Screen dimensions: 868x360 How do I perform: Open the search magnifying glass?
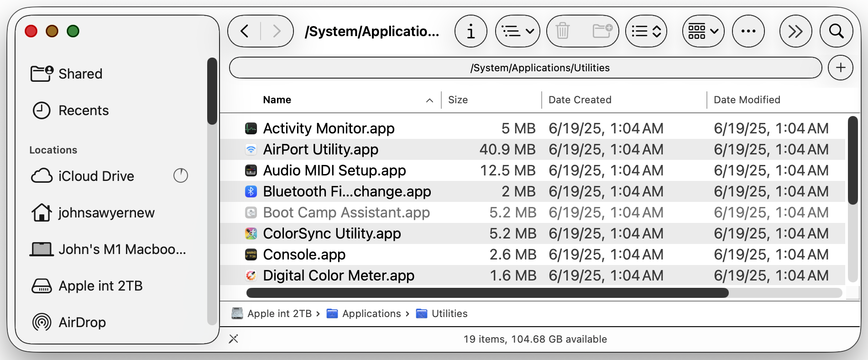click(836, 32)
